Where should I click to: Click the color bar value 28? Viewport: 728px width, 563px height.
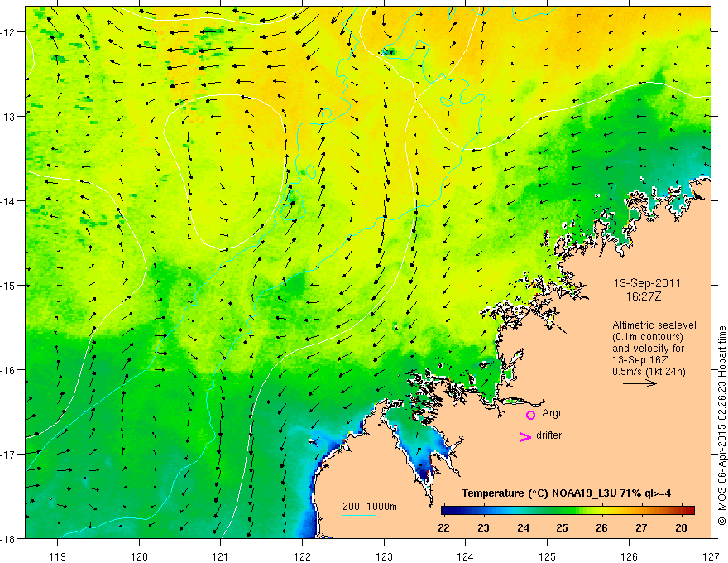681,527
